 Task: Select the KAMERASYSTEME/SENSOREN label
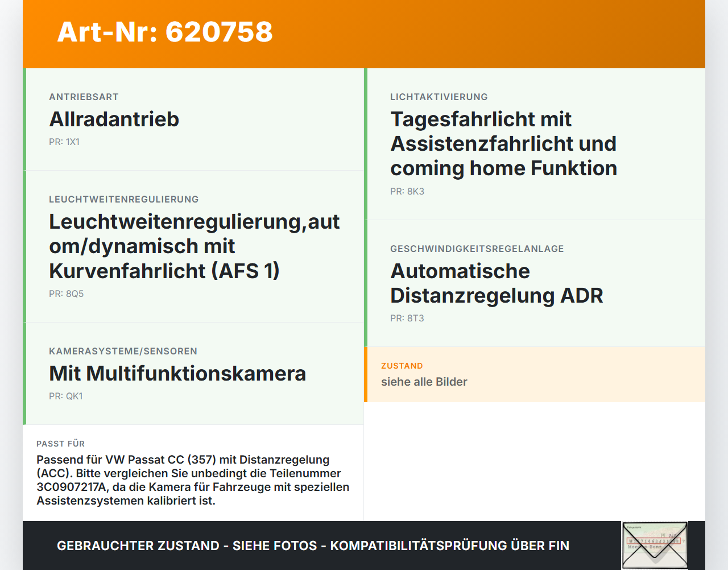point(123,352)
